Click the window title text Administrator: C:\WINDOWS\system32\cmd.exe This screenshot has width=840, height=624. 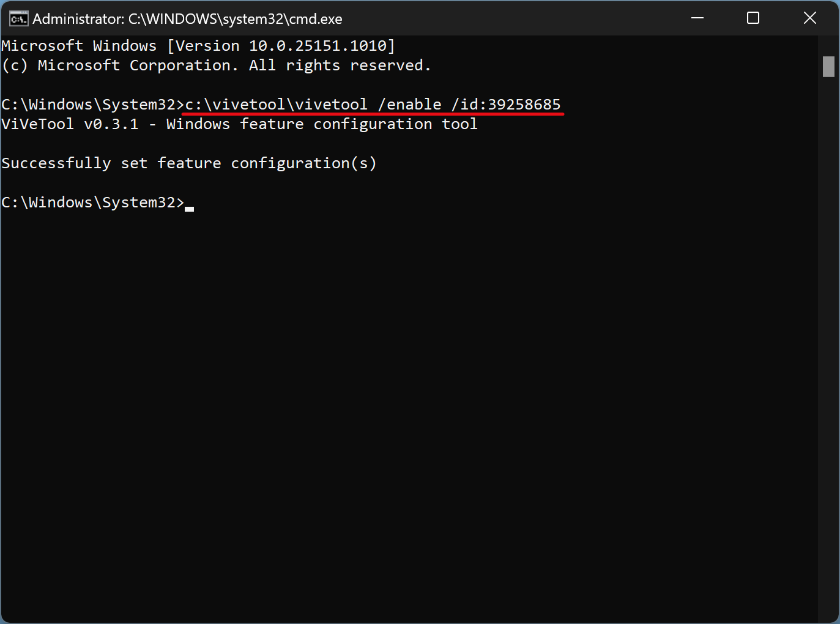pos(187,19)
